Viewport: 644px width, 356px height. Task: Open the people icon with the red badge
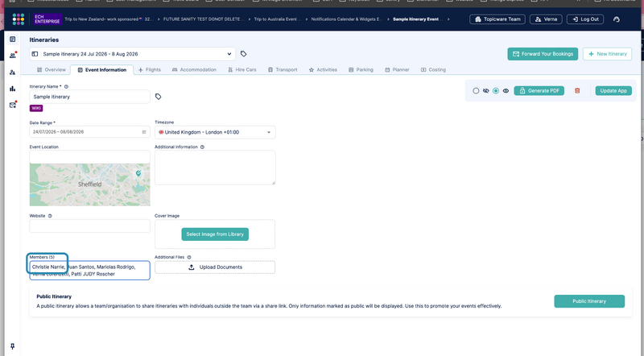coord(13,55)
